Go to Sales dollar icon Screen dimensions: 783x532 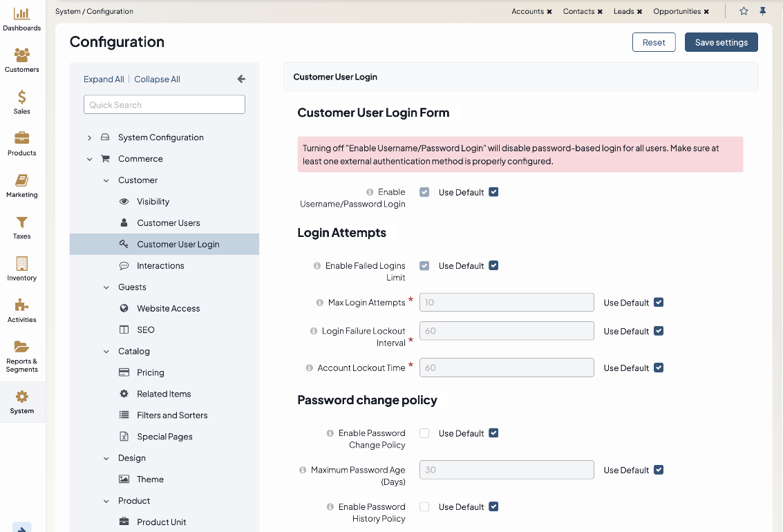click(21, 97)
